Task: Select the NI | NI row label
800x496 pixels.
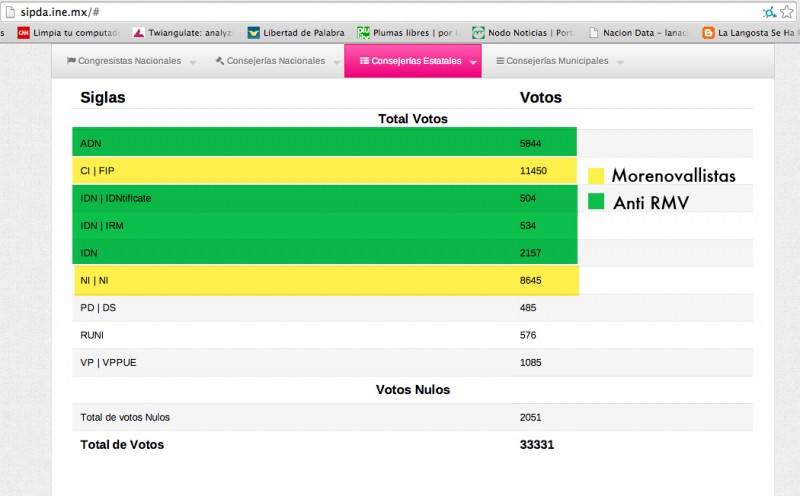Action: [x=94, y=281]
